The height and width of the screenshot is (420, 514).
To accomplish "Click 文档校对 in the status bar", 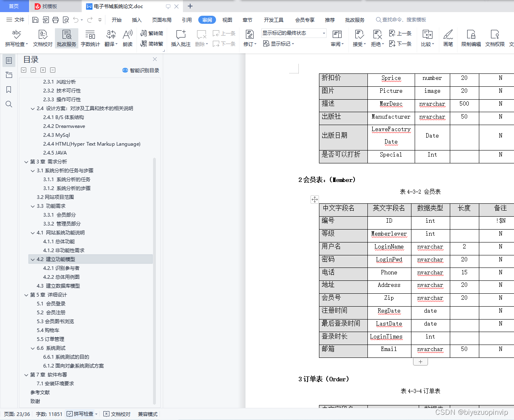I will 117,414.
